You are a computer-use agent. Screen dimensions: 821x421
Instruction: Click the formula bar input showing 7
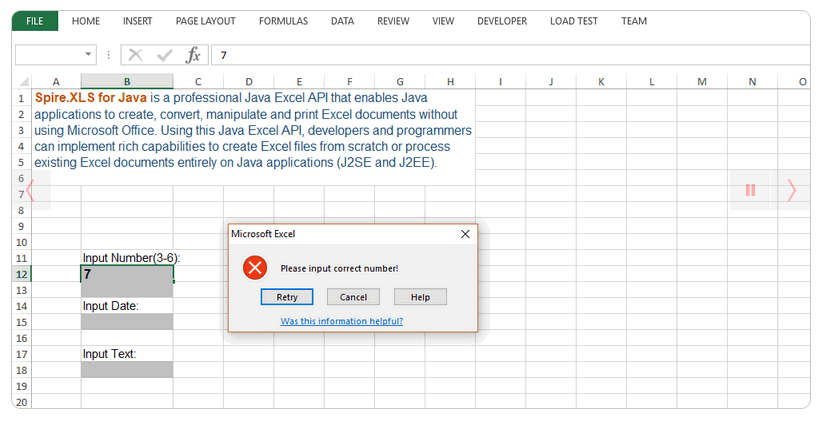(x=511, y=55)
